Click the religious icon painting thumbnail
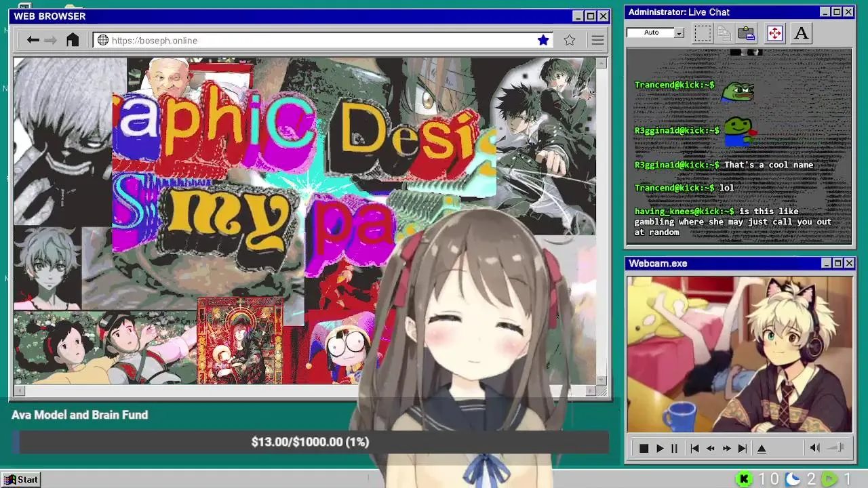Screen dimensions: 868x488 tap(240, 341)
